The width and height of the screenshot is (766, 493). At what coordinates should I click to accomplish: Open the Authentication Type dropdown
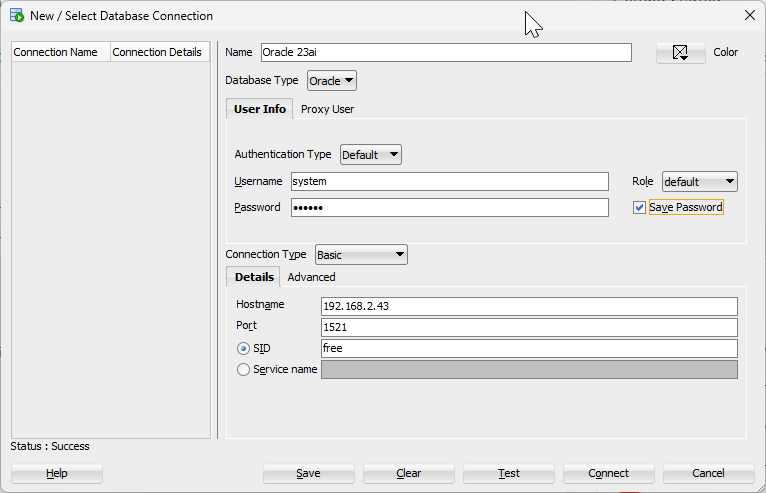tap(371, 155)
